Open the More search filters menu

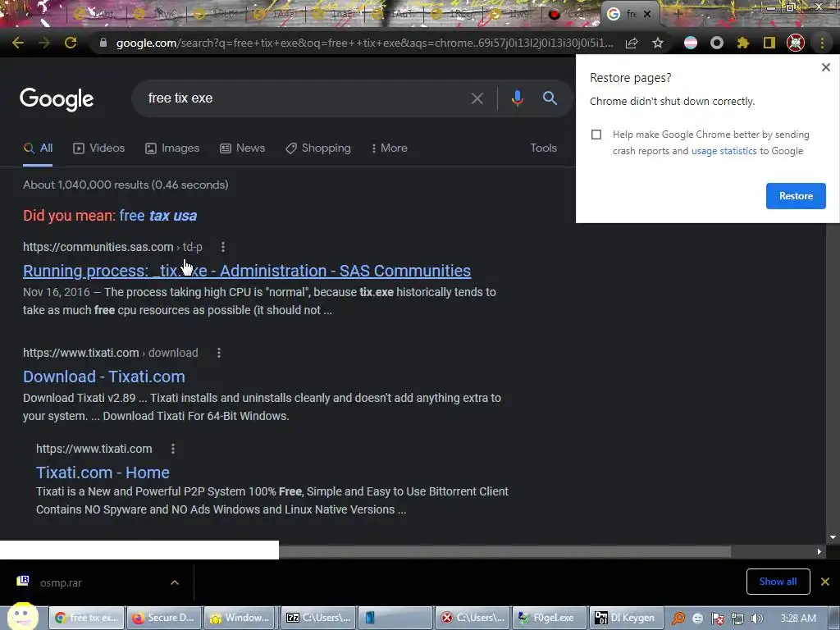tap(389, 148)
